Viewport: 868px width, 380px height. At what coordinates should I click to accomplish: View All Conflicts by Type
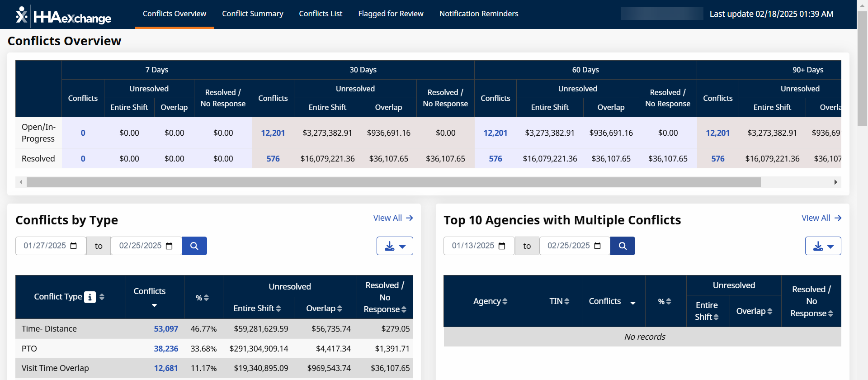[393, 218]
